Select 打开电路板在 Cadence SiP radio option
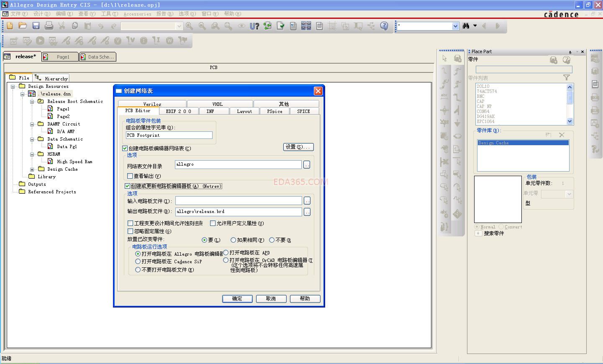 [138, 261]
